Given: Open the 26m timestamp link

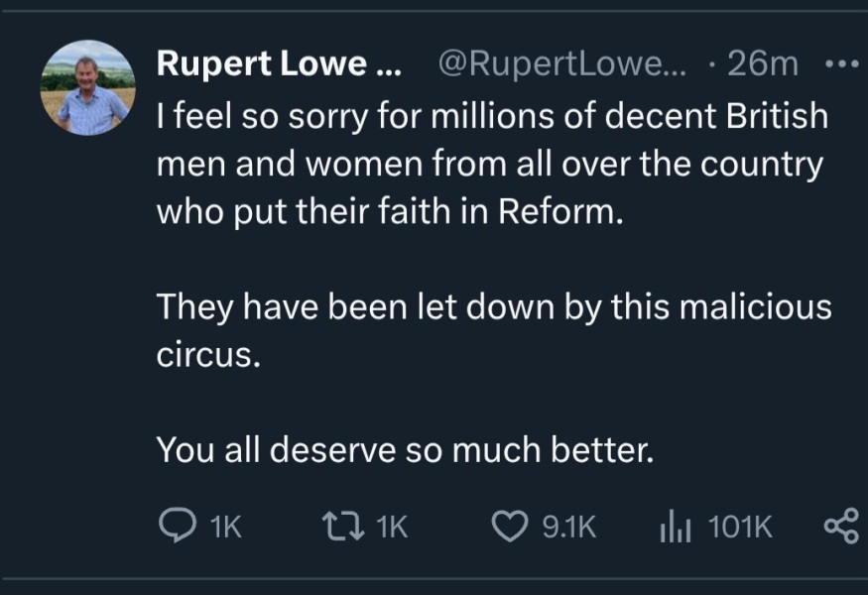Looking at the screenshot, I should point(764,62).
